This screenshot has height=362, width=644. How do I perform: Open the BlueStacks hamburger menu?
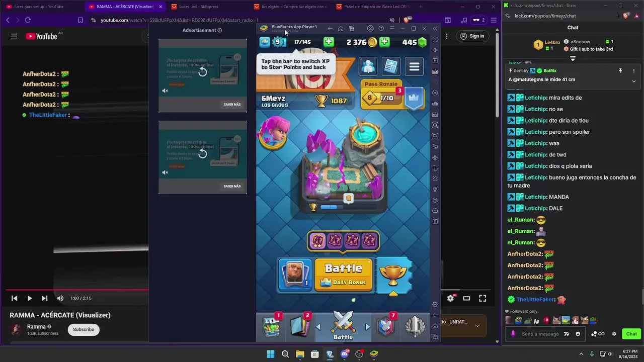(x=392, y=29)
